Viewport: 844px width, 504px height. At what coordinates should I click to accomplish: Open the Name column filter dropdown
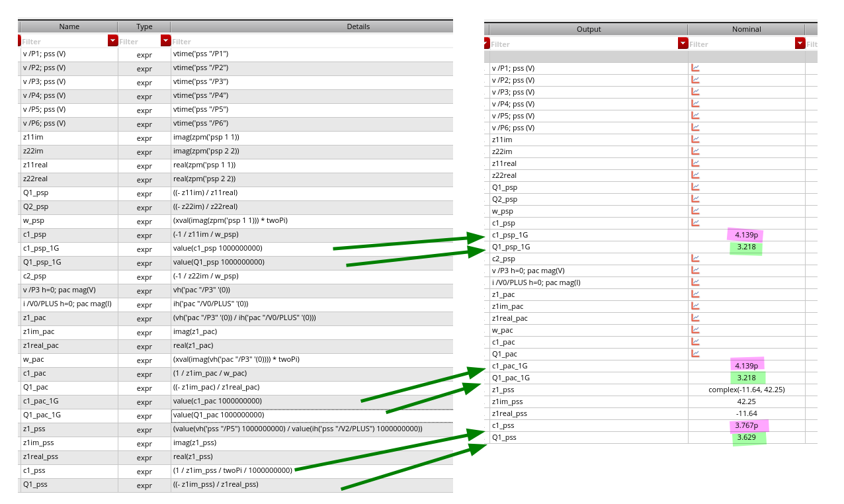(112, 41)
